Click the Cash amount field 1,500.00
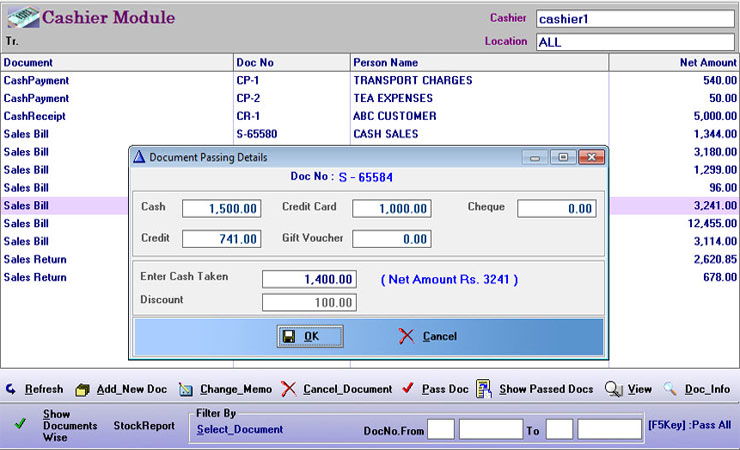This screenshot has width=740, height=450. [x=221, y=208]
